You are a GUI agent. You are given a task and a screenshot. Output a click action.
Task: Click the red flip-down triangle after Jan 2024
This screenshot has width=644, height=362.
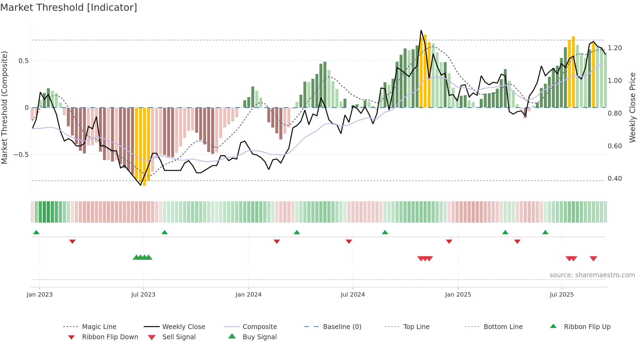tap(277, 242)
